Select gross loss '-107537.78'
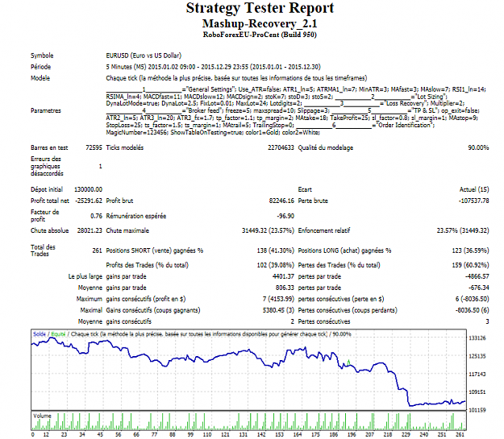Image resolution: width=504 pixels, height=439 pixels. coord(474,201)
